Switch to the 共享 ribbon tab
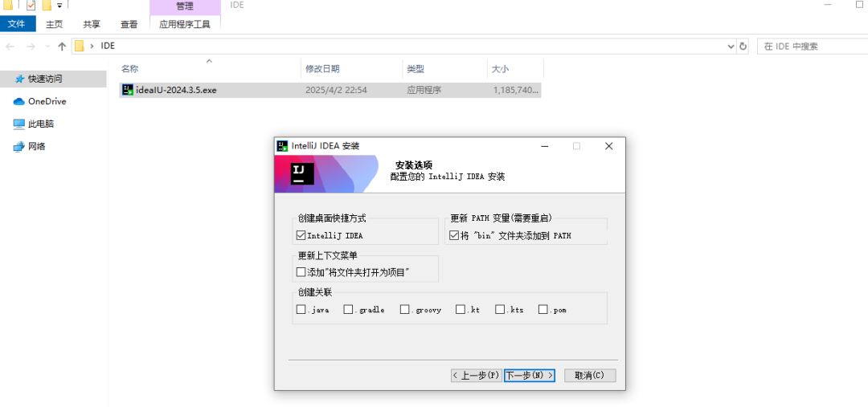868x407 pixels. [x=92, y=24]
